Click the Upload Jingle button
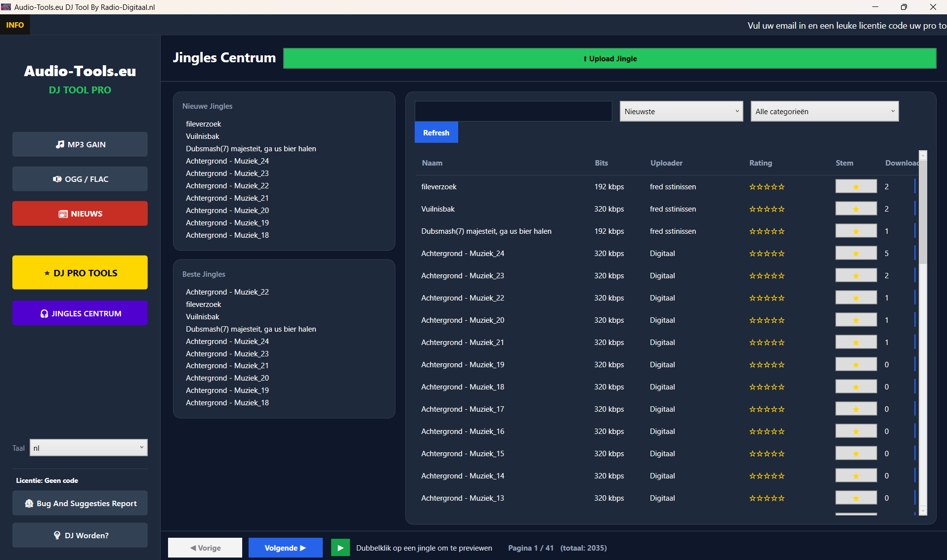 [x=609, y=58]
